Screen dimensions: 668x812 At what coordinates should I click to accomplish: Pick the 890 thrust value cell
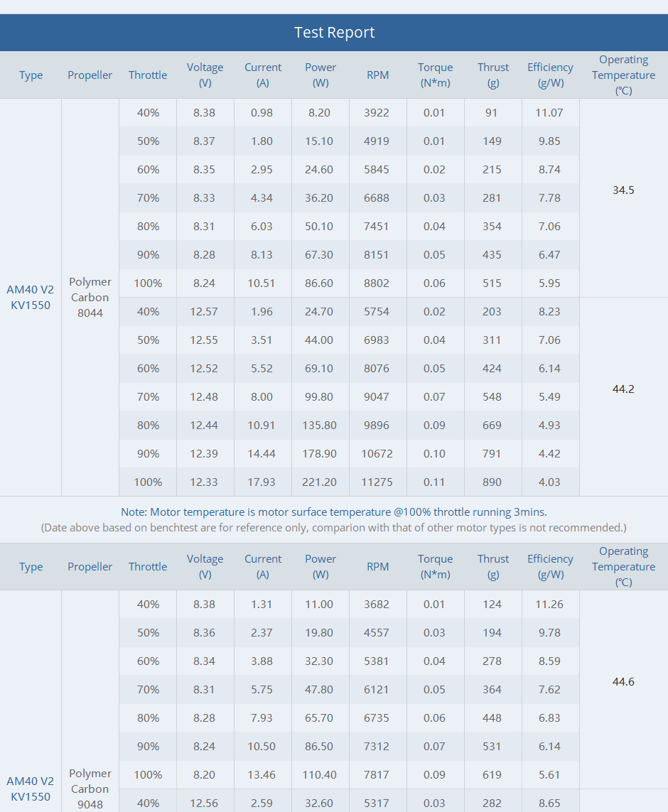pos(492,482)
